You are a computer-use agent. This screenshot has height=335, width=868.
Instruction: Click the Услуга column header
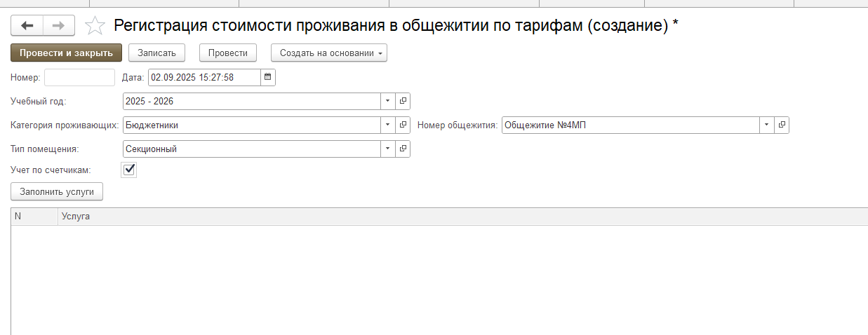click(76, 217)
